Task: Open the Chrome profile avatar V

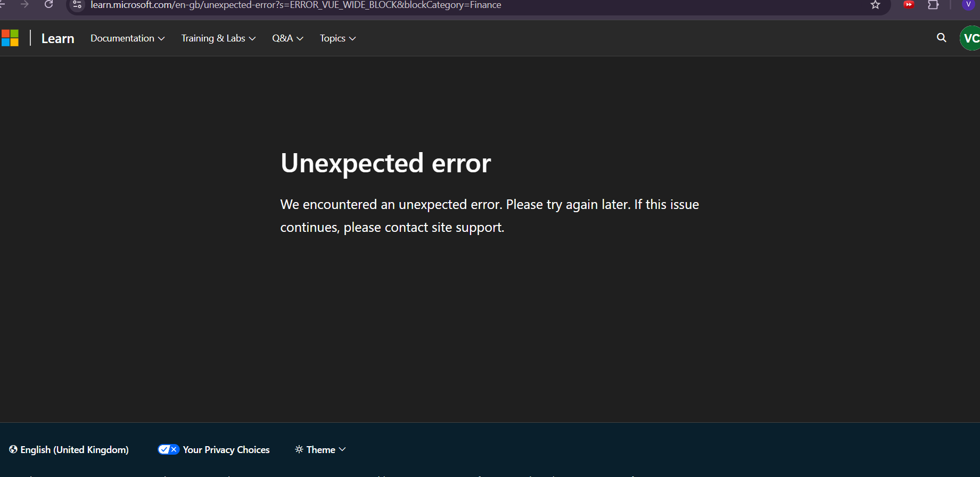Action: 968,5
